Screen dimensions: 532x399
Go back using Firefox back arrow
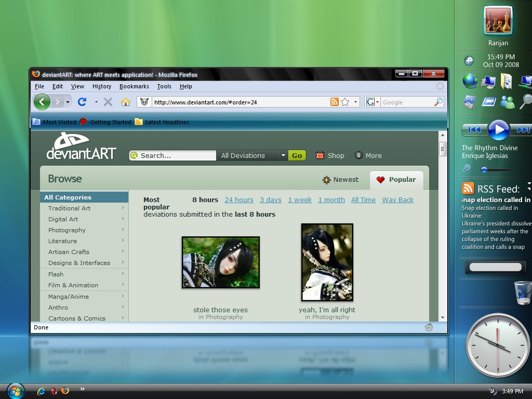pos(42,102)
